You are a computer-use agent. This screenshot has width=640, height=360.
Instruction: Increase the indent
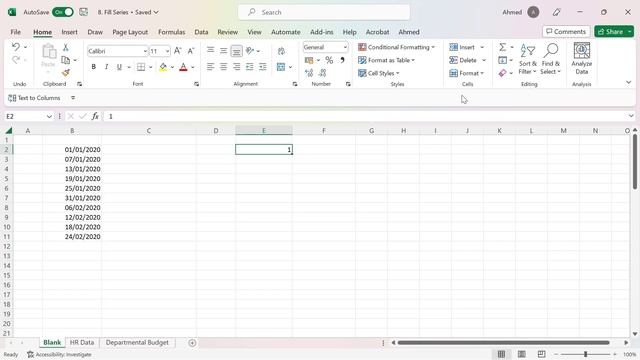[x=262, y=67]
